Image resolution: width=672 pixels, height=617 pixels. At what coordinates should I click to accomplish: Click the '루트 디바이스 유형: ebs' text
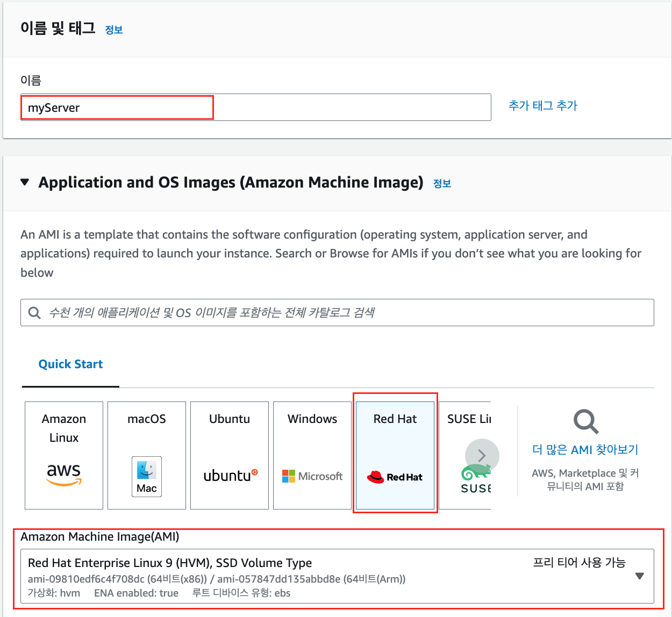(241, 593)
